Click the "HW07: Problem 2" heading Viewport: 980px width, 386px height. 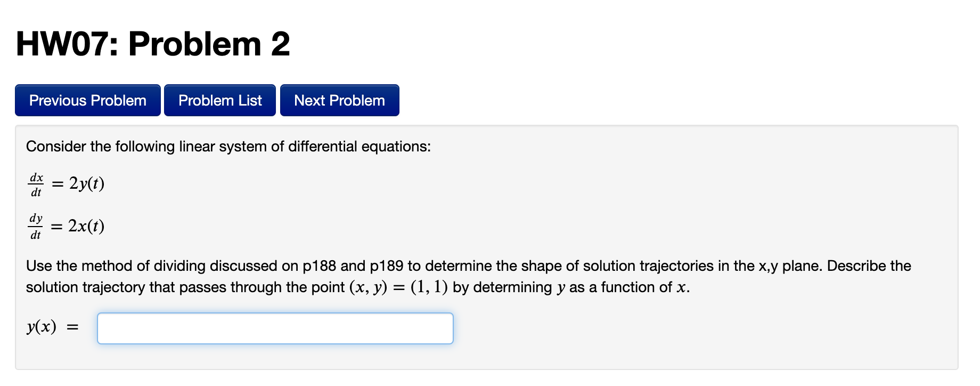(x=153, y=44)
